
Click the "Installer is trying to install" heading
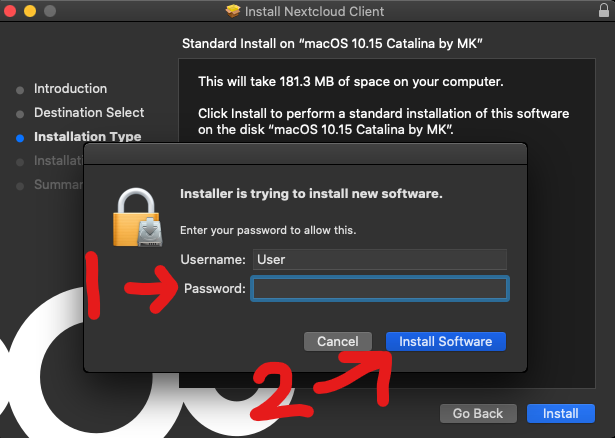point(310,193)
